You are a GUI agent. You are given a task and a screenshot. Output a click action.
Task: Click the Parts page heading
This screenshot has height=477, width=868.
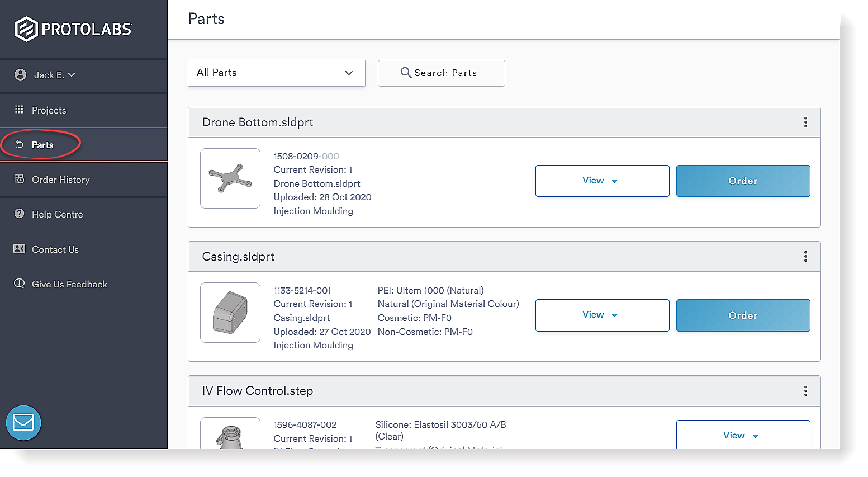[x=206, y=19]
